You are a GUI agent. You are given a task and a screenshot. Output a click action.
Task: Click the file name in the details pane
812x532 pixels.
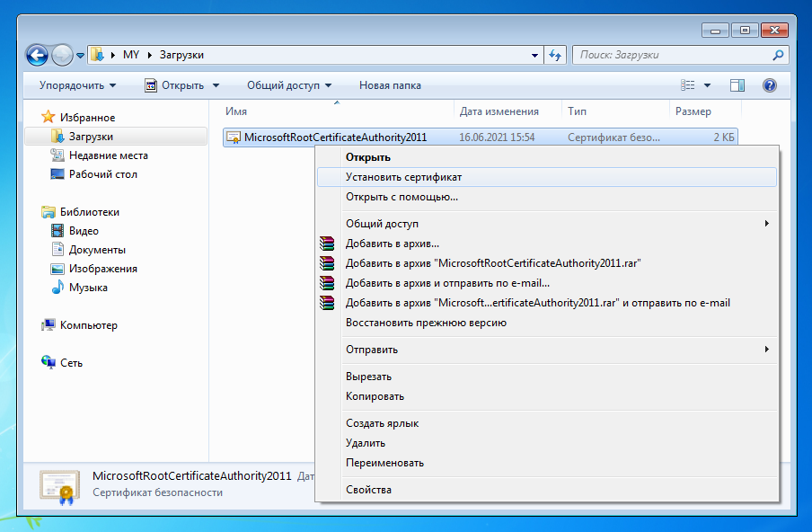[192, 476]
